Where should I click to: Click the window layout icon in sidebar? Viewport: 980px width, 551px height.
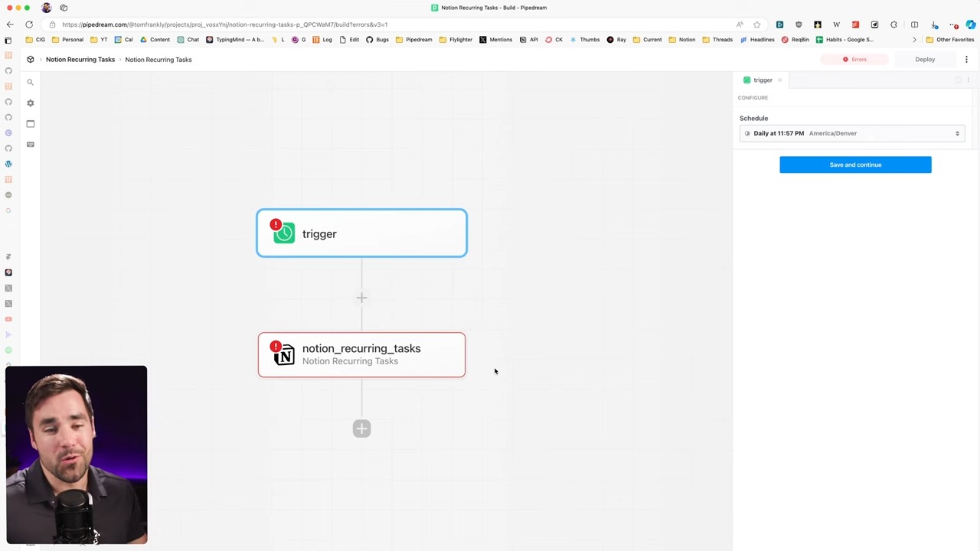(x=31, y=124)
